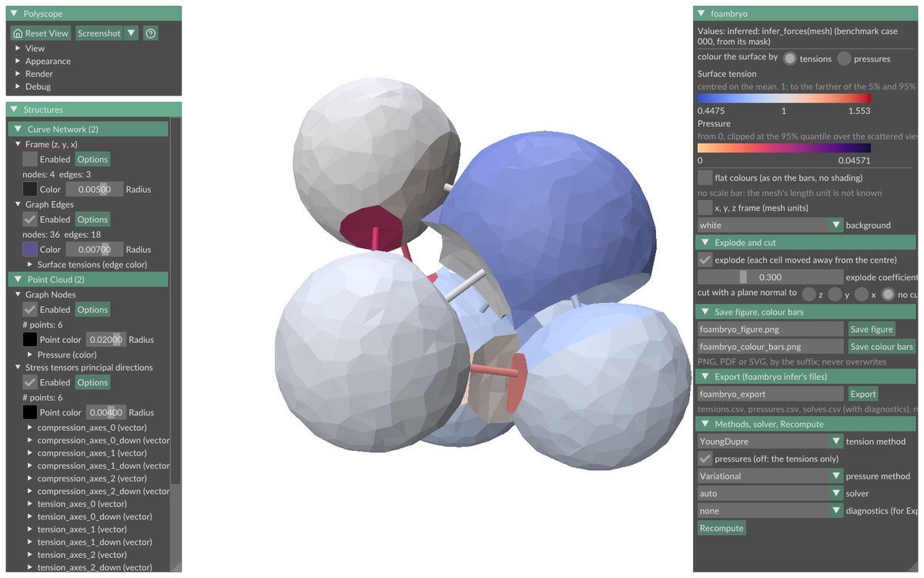924x578 pixels.
Task: Select the tensions radio button
Action: pyautogui.click(x=790, y=59)
